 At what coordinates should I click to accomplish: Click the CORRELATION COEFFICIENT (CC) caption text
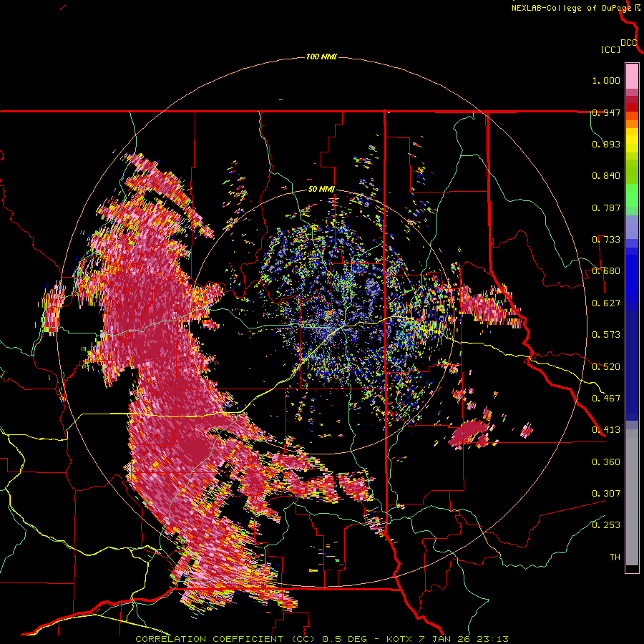(x=225, y=639)
